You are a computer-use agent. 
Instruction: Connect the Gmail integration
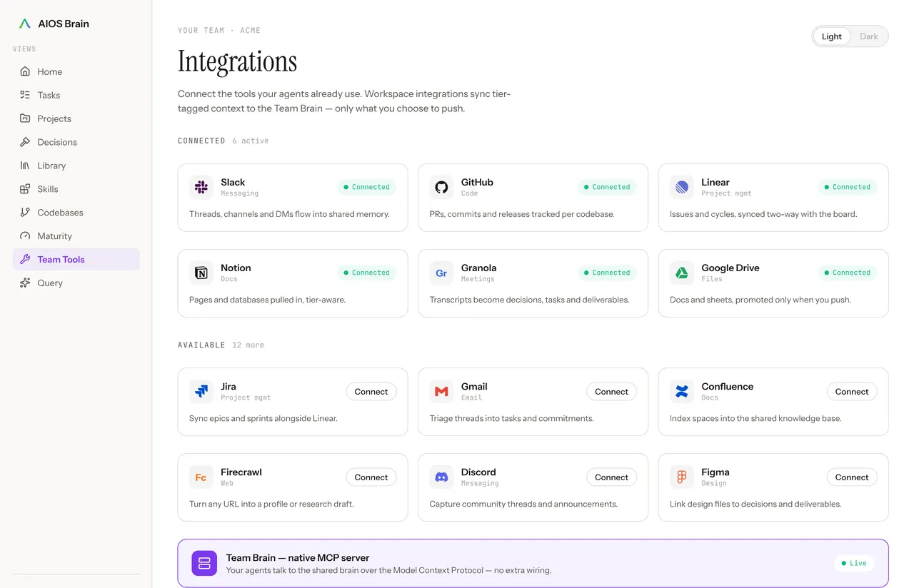611,391
